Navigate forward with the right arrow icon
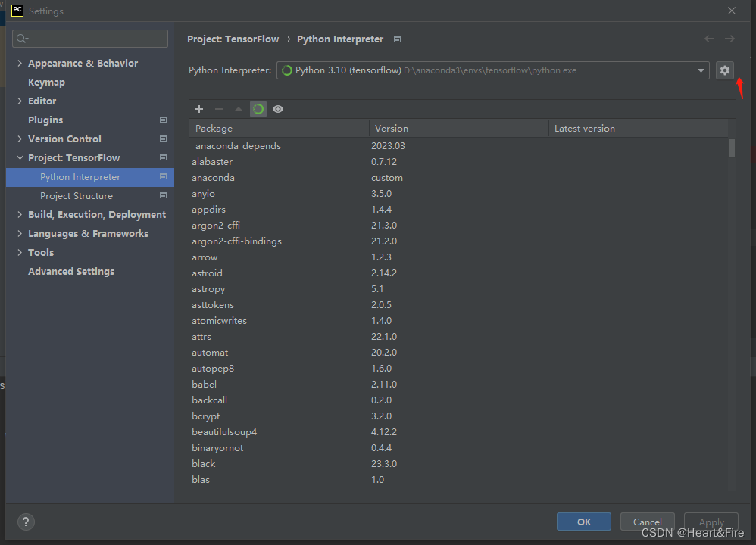This screenshot has height=545, width=756. (729, 39)
